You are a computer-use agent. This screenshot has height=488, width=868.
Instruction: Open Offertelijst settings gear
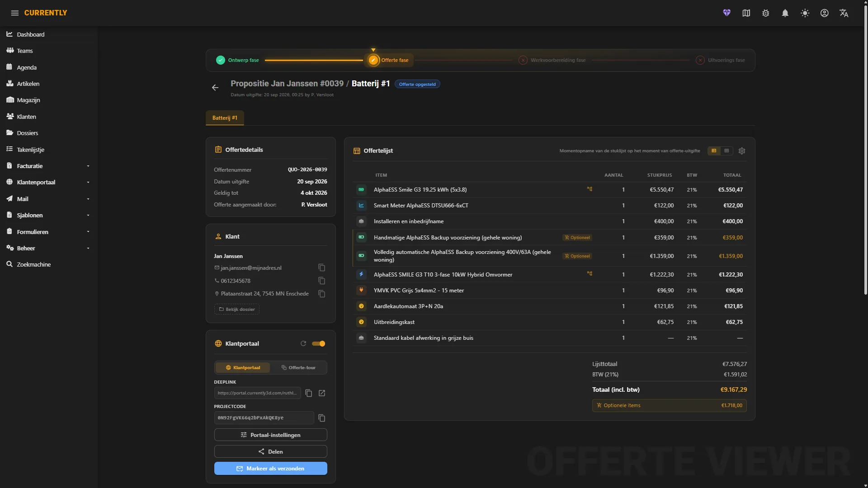[742, 151]
